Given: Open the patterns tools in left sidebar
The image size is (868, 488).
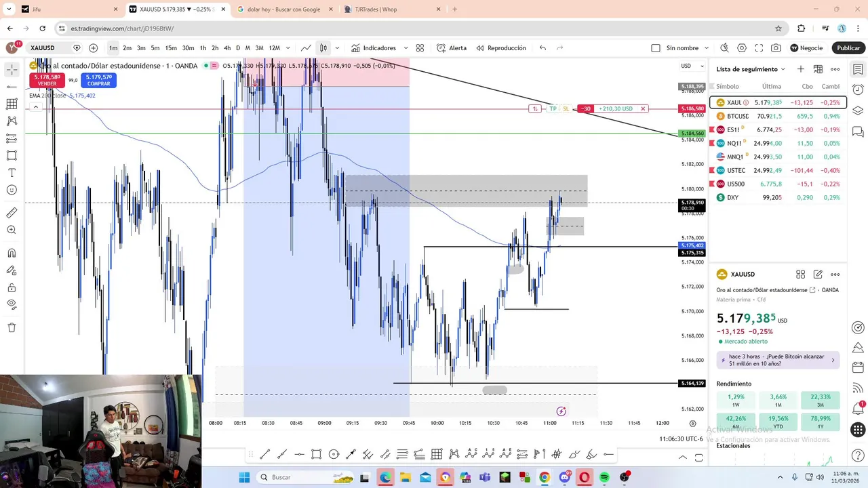Looking at the screenshot, I should click(12, 121).
